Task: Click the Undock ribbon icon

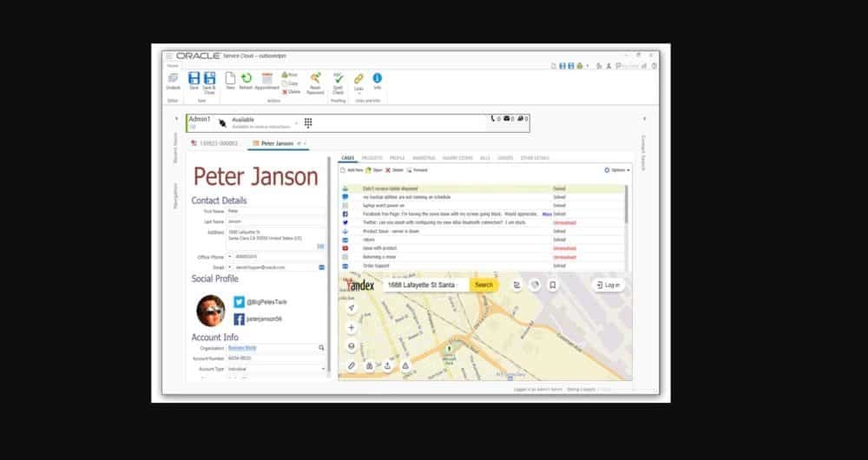Action: 173,79
